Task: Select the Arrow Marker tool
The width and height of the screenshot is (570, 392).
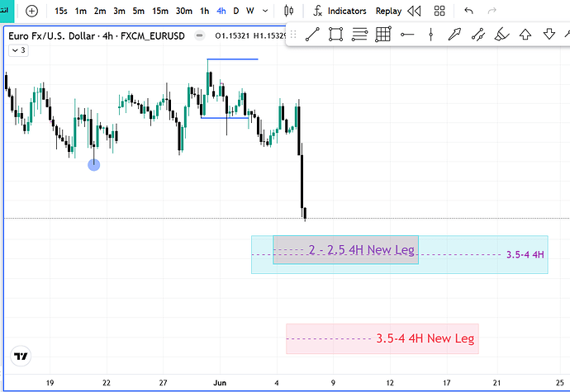Action: click(x=454, y=35)
